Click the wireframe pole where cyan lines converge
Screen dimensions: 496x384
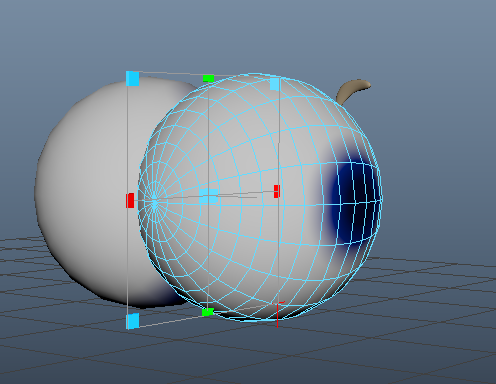coord(154,203)
